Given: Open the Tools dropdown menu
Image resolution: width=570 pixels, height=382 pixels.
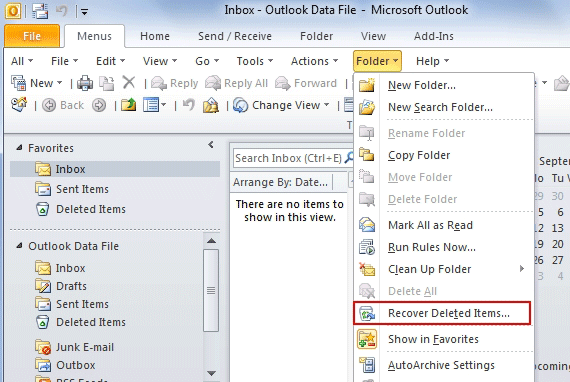Looking at the screenshot, I should [254, 61].
